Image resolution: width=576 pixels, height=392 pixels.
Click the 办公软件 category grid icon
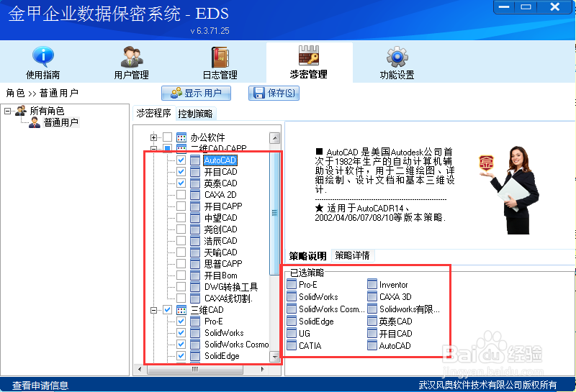(181, 137)
